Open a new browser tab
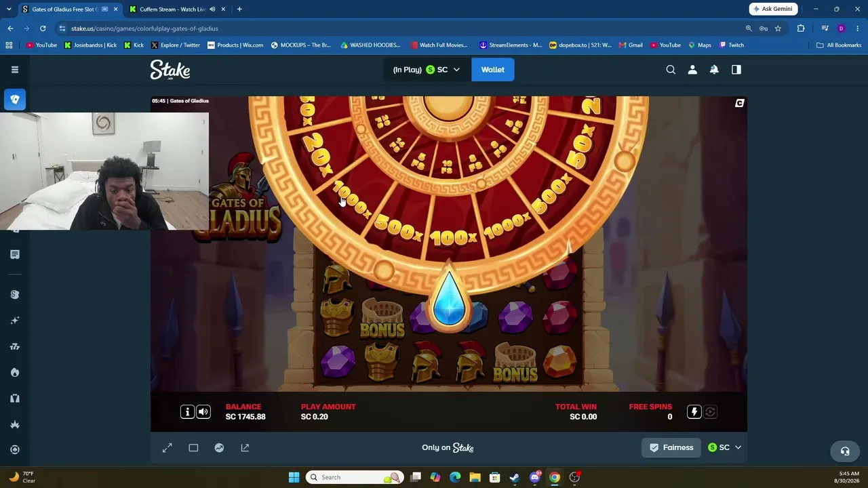 (239, 9)
